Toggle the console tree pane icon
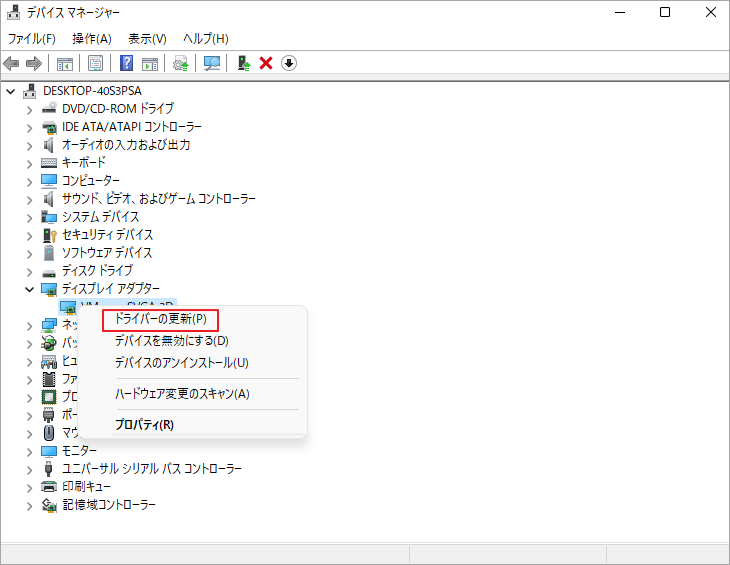Image resolution: width=730 pixels, height=565 pixels. (x=65, y=63)
